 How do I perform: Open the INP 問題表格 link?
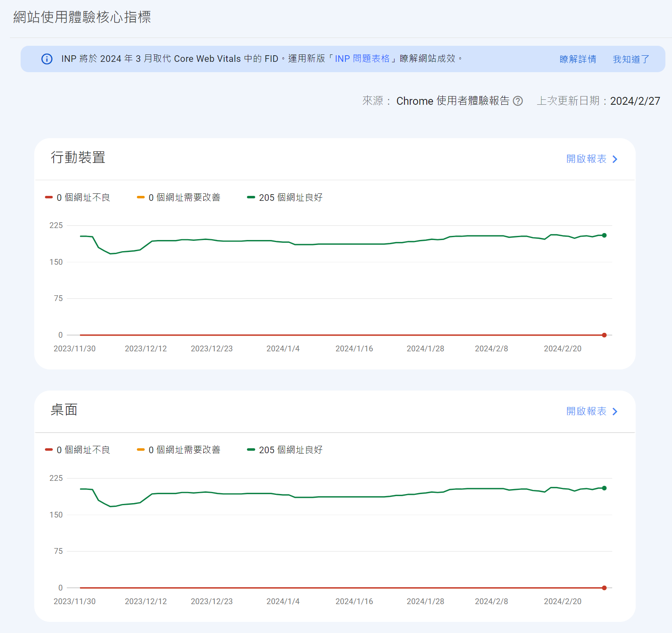362,59
